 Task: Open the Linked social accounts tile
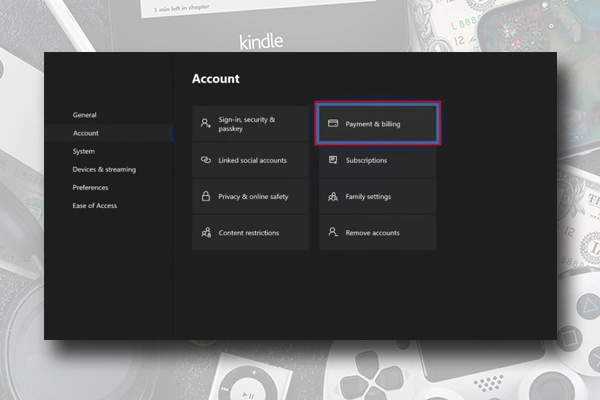250,160
